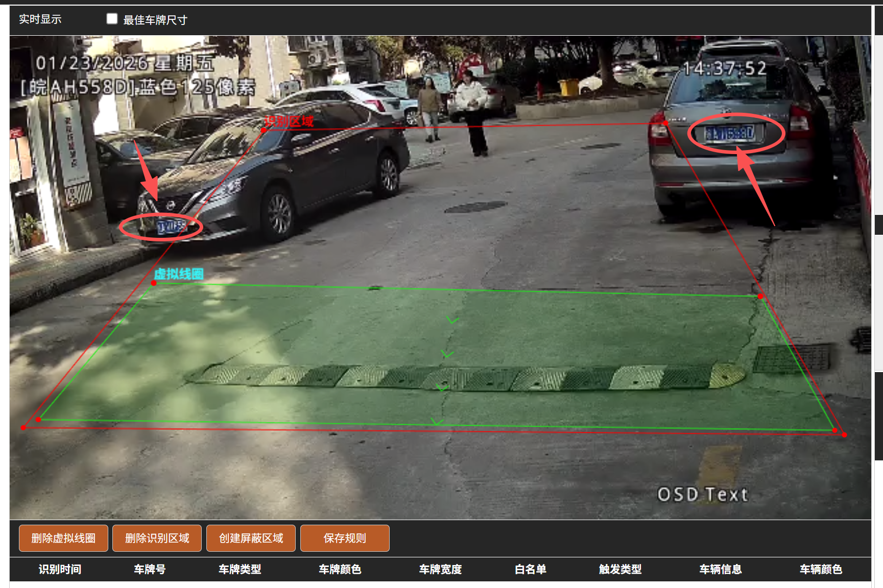Screen dimensions: 883x588
Task: Click the OSD Text overlay on the video
Action: pyautogui.click(x=702, y=494)
